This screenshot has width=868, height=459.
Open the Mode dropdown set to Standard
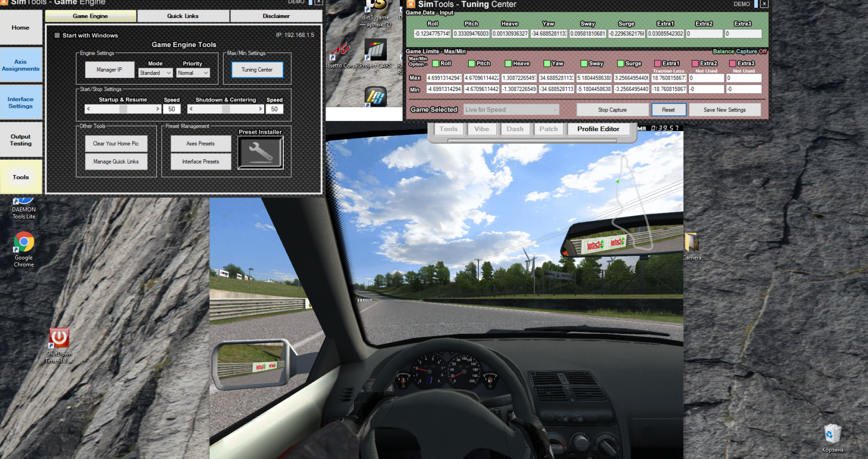(156, 73)
